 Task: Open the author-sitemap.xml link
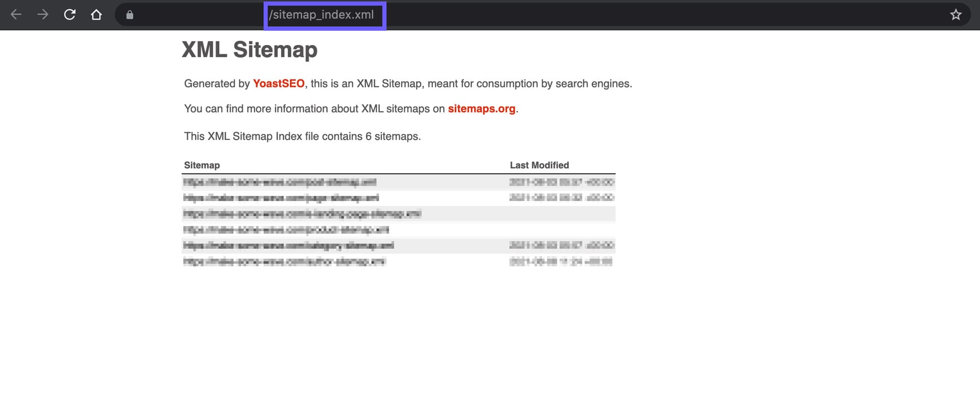click(x=284, y=262)
